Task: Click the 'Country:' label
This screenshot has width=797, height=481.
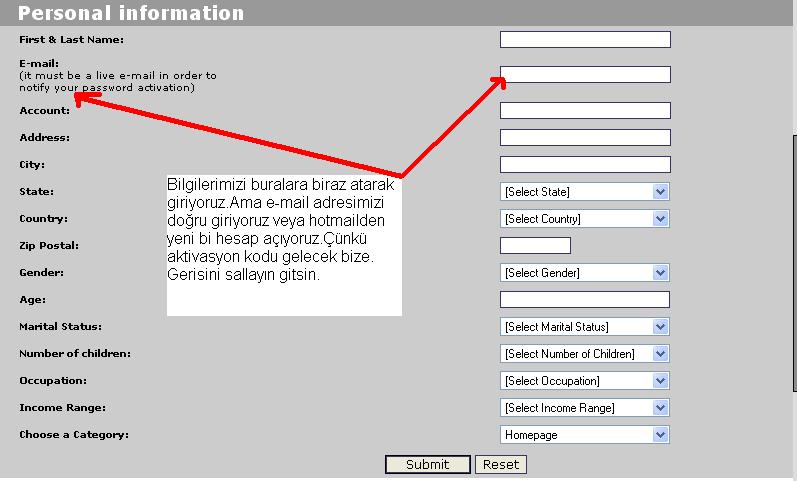Action: pos(43,219)
